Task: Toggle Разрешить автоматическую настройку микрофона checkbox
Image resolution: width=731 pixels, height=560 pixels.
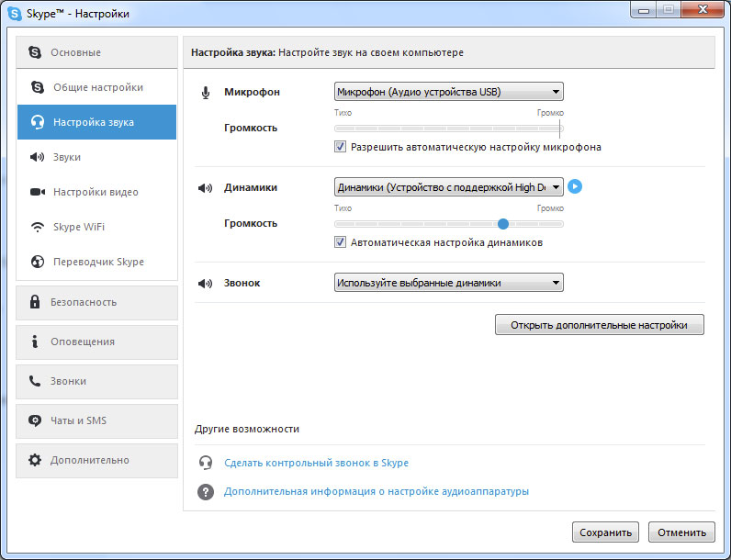Action: tap(341, 147)
